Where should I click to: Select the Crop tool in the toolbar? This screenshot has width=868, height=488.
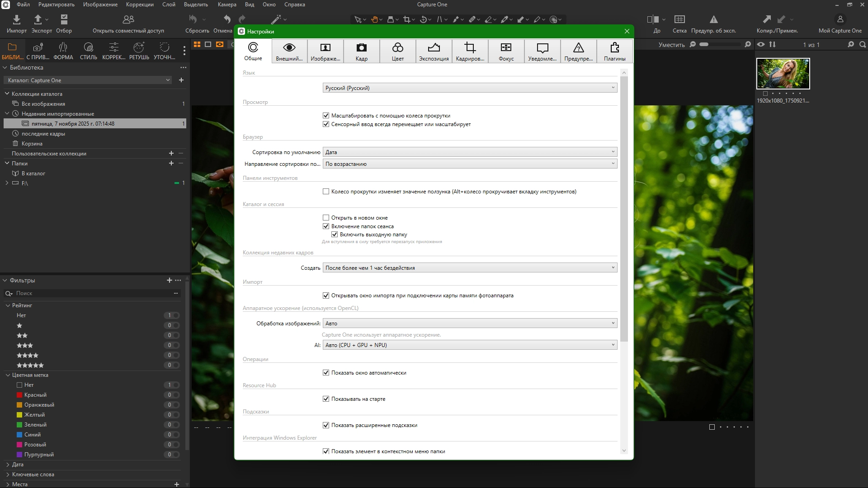(x=406, y=19)
